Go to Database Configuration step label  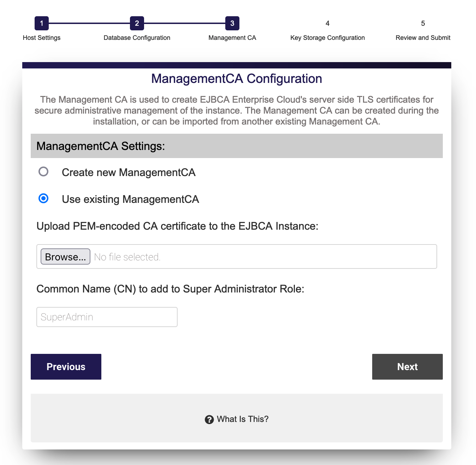click(137, 38)
